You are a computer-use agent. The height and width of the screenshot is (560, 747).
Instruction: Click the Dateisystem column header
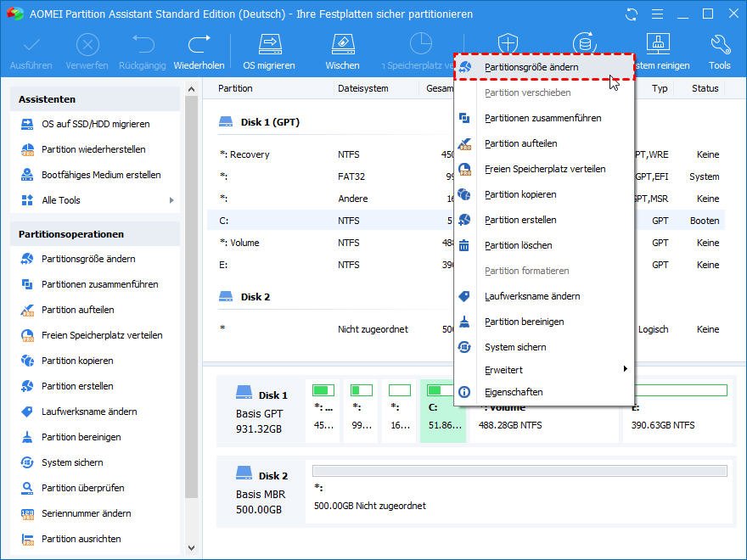(363, 88)
